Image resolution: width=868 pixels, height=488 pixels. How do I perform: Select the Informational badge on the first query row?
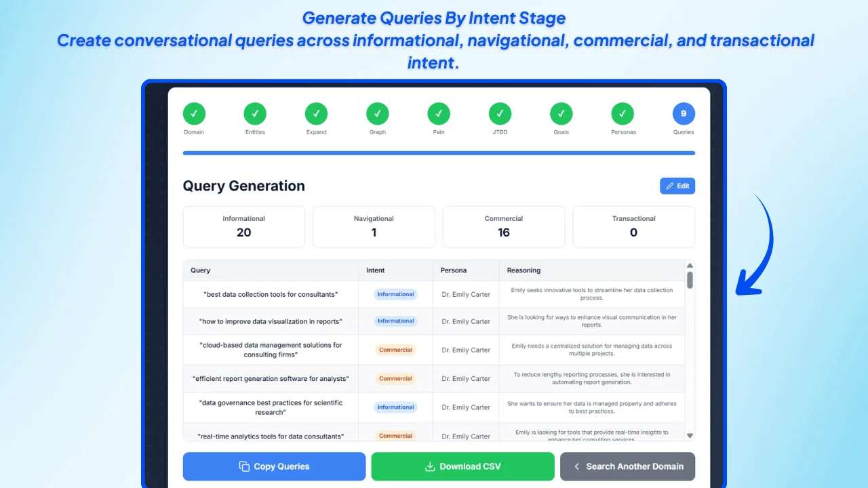(x=395, y=293)
